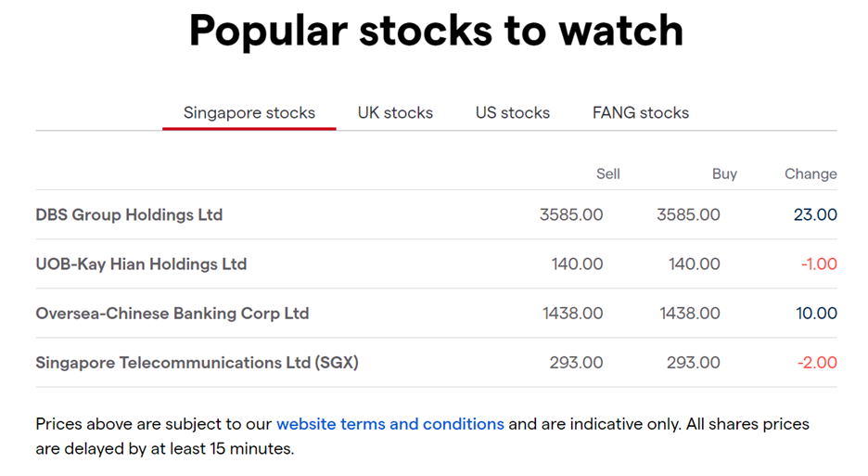Click UOB-Kay Hian buy price 140.00
Screen dimensions: 868x476
tap(695, 264)
